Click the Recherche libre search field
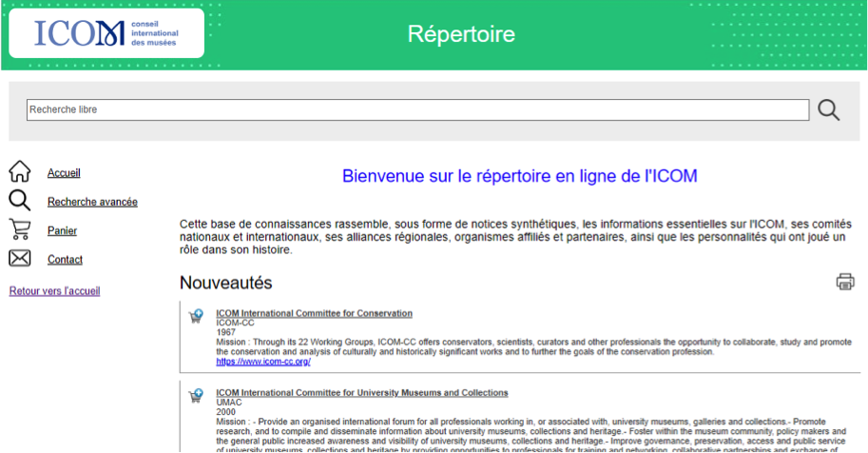This screenshot has height=453, width=868. tap(418, 109)
